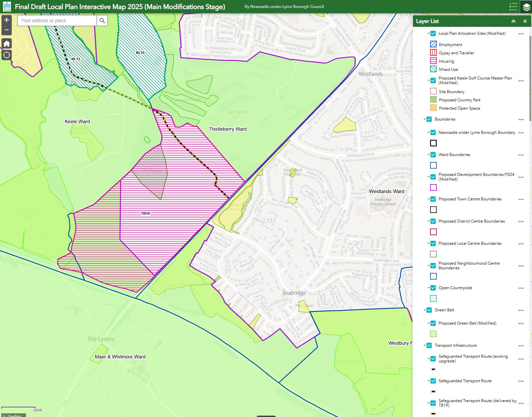The height and width of the screenshot is (417, 532).
Task: Open options for Safeguarded Transport Route layer
Action: click(x=521, y=381)
